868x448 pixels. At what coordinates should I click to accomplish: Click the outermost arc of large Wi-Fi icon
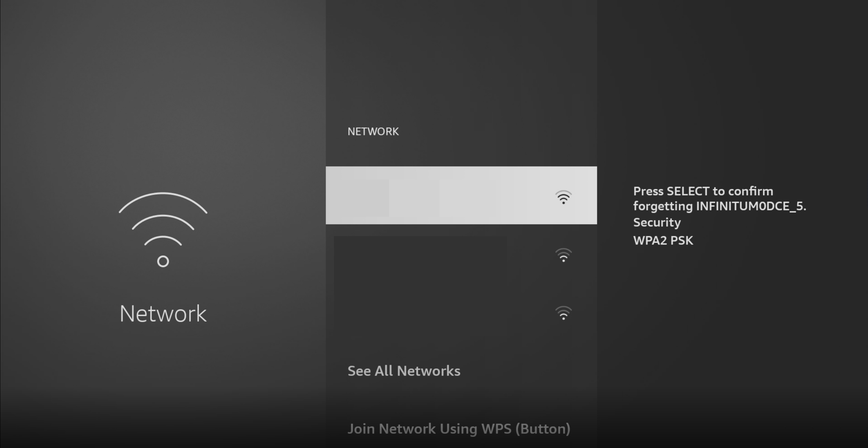[x=163, y=202]
